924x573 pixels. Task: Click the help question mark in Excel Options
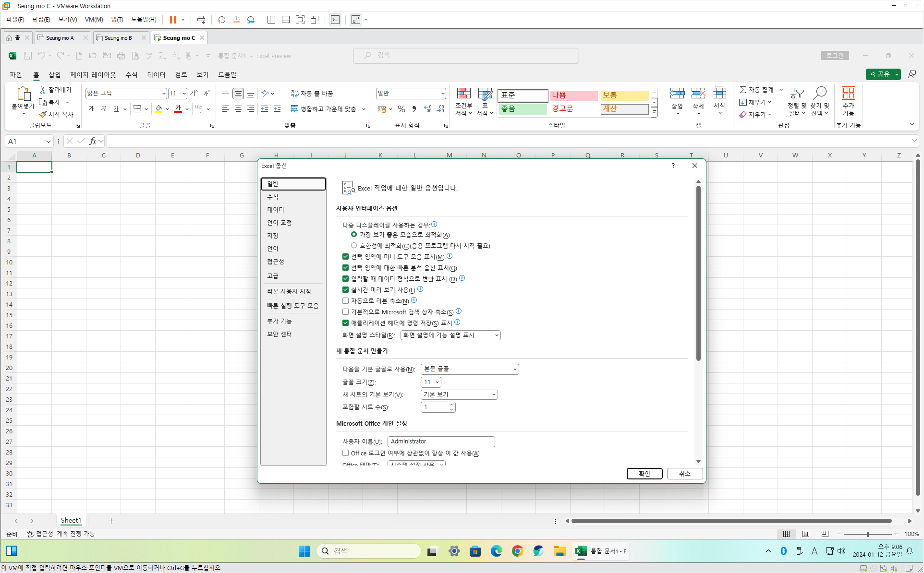[x=673, y=166]
